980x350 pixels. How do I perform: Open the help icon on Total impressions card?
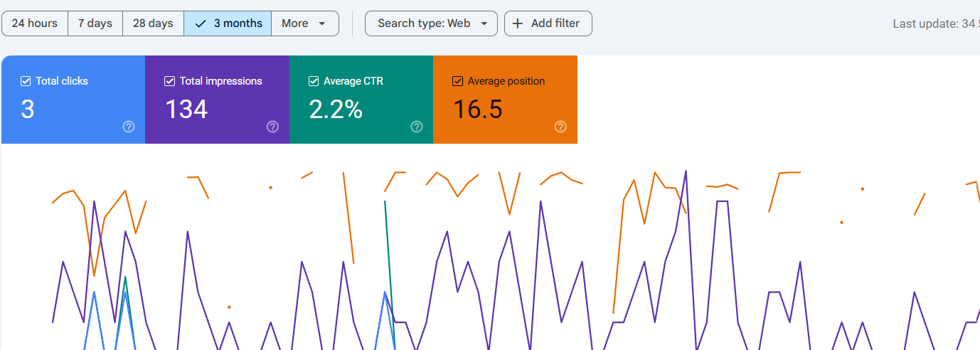[x=272, y=127]
